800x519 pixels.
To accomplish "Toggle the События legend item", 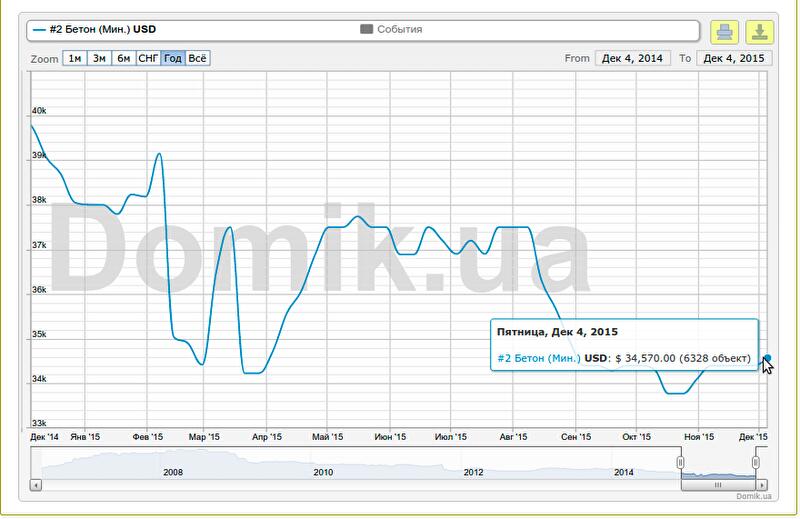I will click(x=391, y=29).
